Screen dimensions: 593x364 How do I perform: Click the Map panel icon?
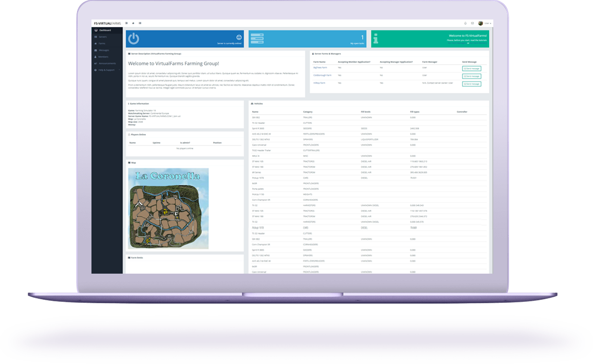coord(129,163)
